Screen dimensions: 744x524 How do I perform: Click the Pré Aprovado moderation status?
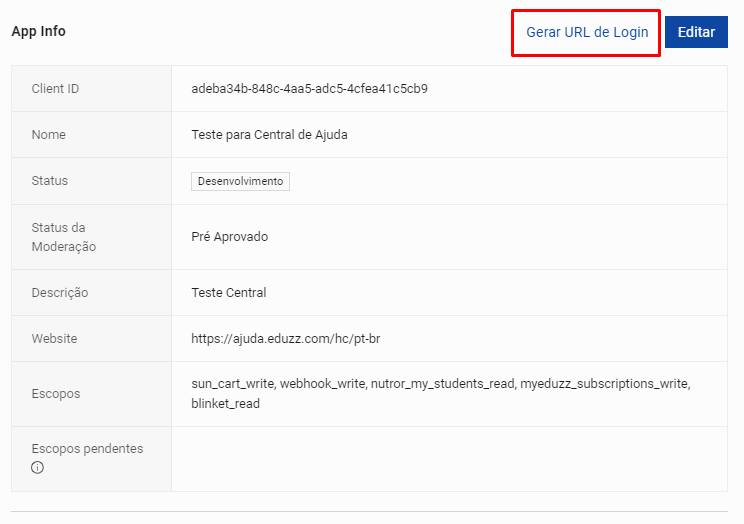pyautogui.click(x=230, y=237)
